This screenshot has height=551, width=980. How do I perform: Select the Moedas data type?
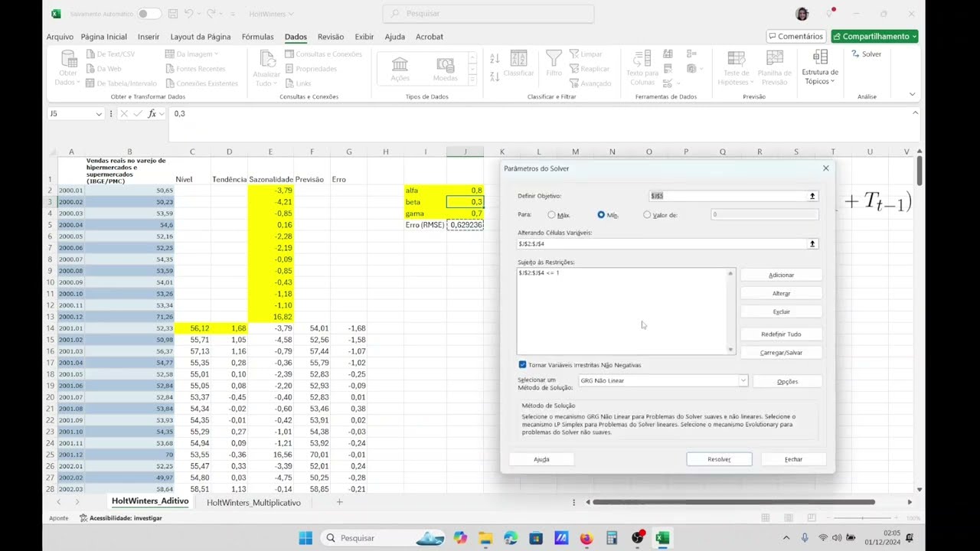446,68
